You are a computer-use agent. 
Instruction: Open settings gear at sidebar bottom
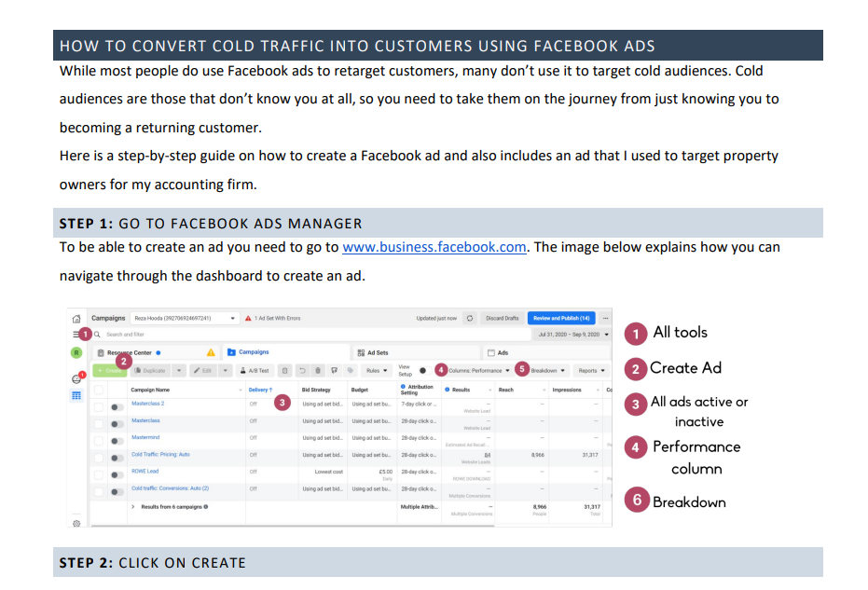click(x=76, y=523)
